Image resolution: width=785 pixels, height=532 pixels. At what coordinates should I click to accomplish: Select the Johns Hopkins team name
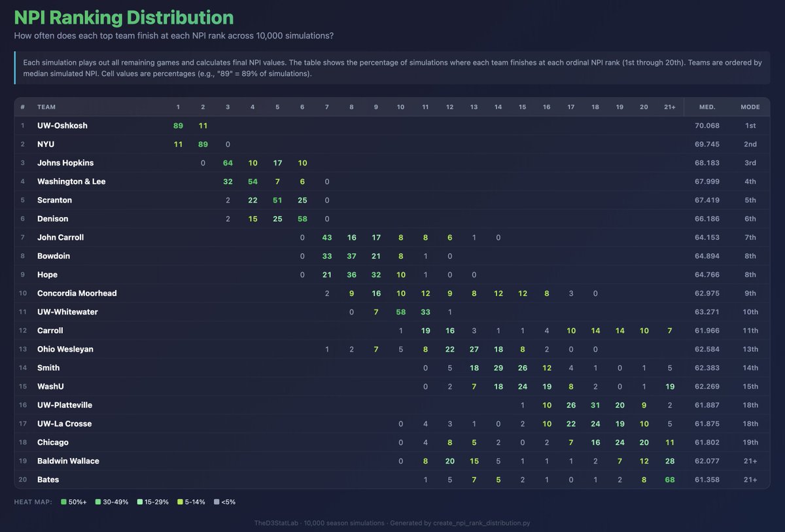coord(65,163)
